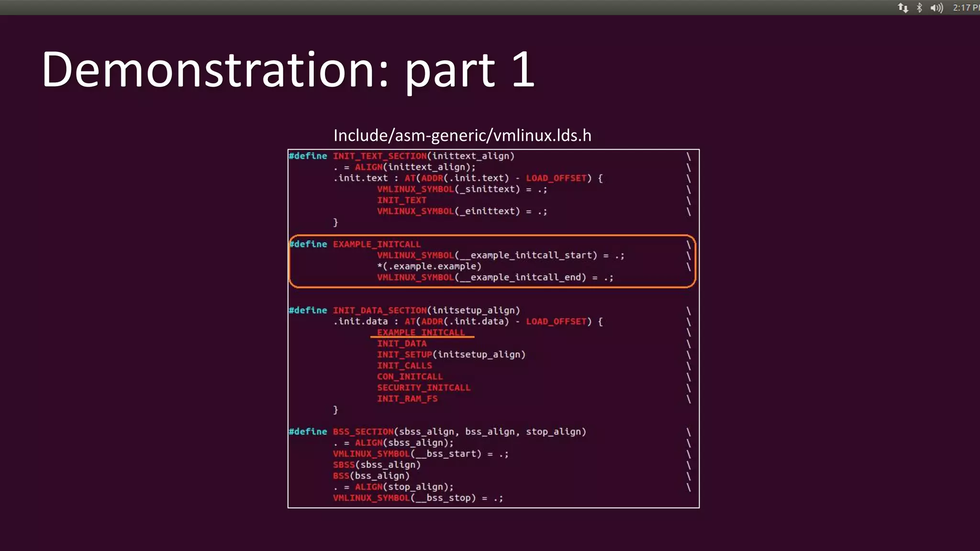Click the INIT_RAM_FS macro line

[407, 398]
